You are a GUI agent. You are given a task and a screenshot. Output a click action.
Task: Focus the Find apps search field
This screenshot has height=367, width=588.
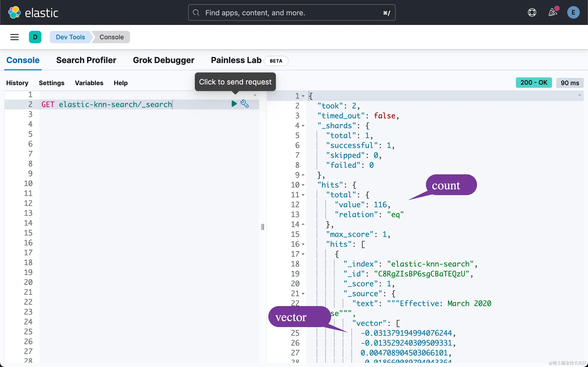(x=292, y=13)
